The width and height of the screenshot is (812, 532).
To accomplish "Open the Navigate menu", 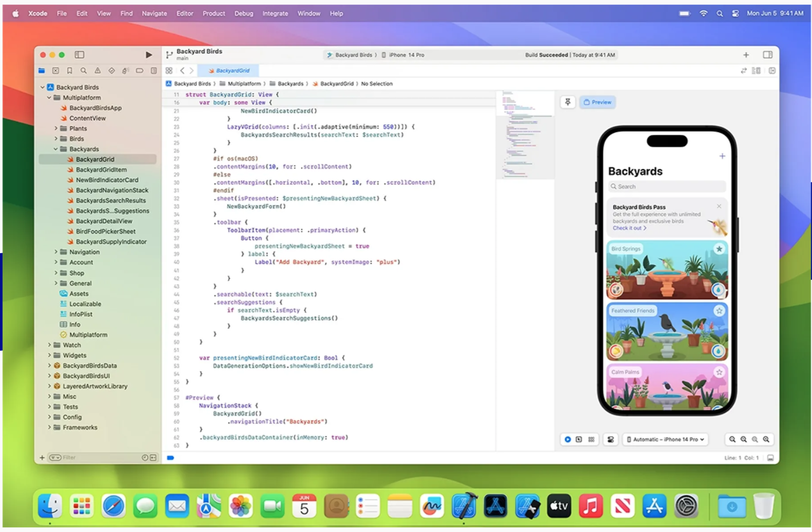I will point(154,13).
